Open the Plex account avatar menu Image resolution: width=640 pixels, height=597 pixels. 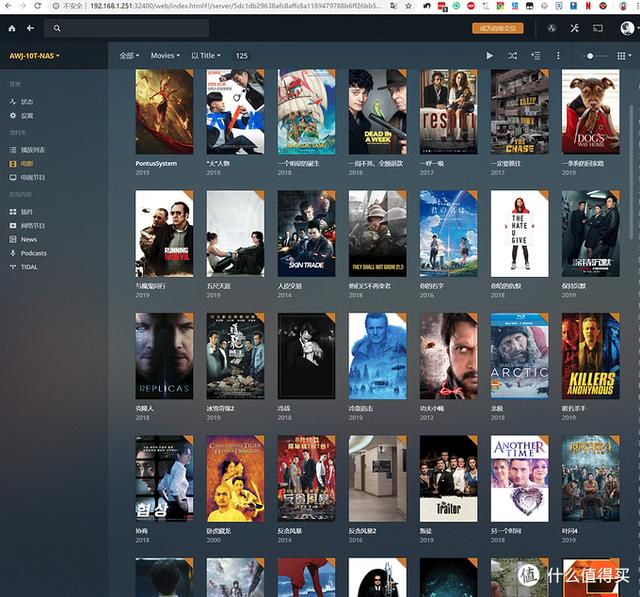click(x=628, y=28)
